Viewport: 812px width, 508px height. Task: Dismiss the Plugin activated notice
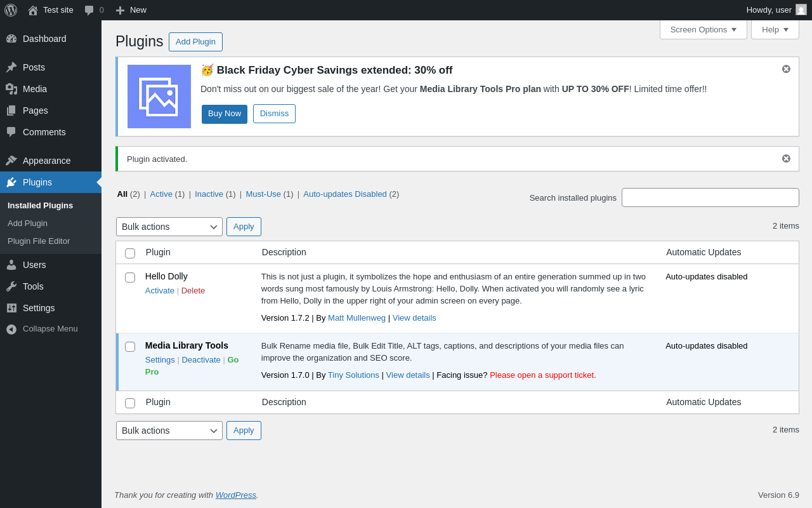(x=786, y=159)
